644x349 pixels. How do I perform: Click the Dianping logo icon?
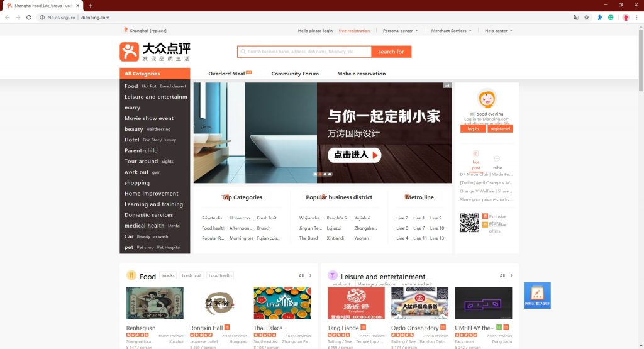[129, 52]
